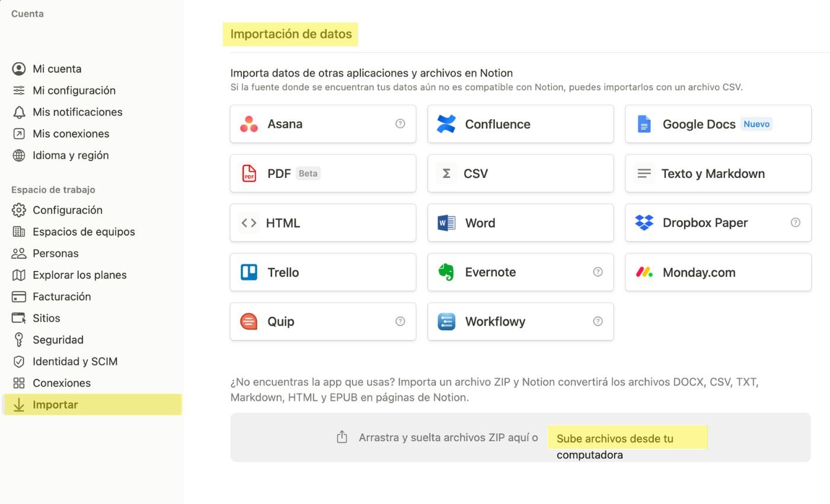Image resolution: width=830 pixels, height=504 pixels.
Task: Click the Asana logo icon
Action: [249, 124]
